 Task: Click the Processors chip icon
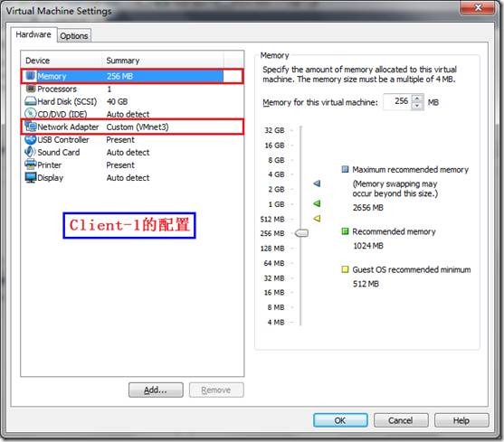[31, 89]
